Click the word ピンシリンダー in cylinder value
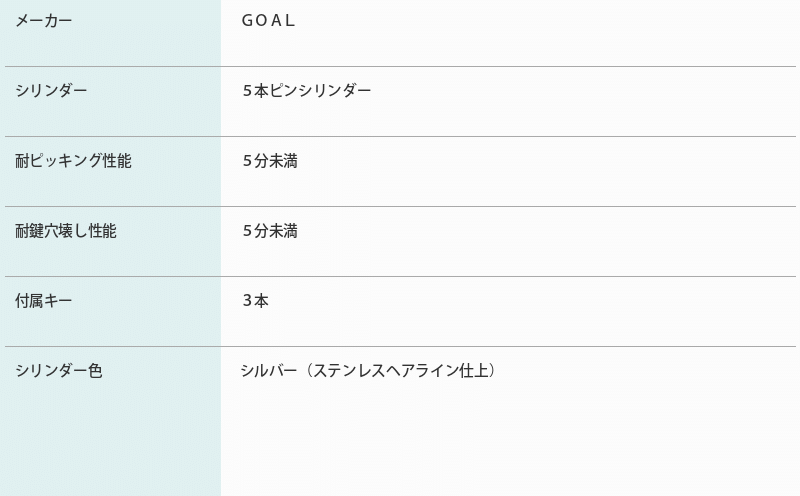The image size is (800, 496). coord(320,90)
